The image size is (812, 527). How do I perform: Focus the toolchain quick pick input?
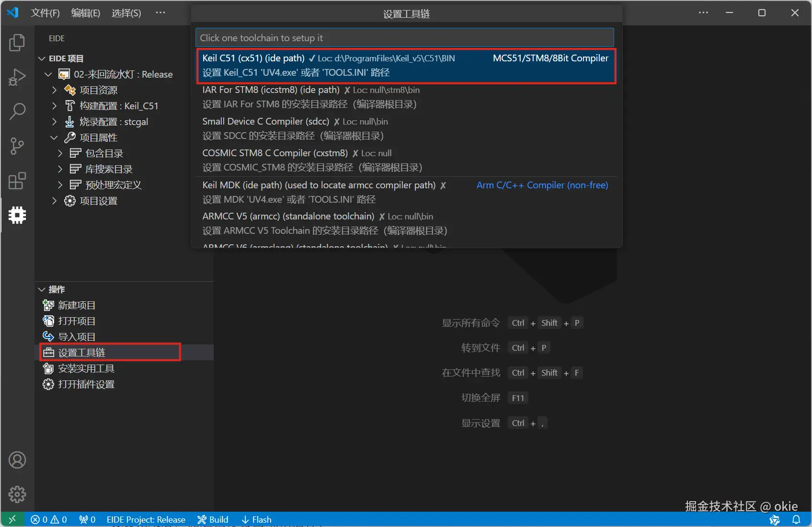pos(405,38)
